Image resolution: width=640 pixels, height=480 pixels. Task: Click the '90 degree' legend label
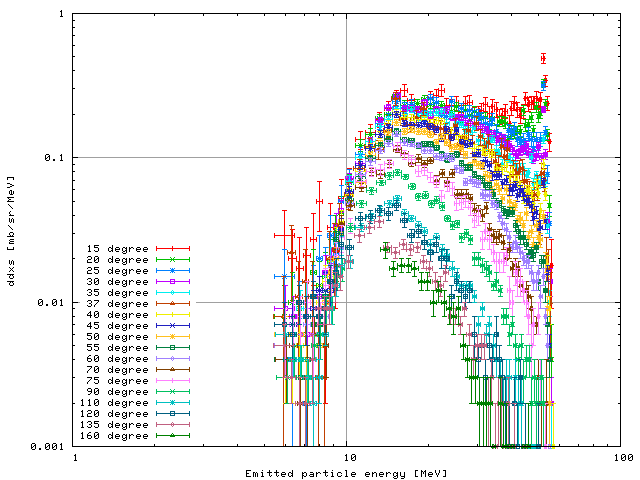coord(117,392)
